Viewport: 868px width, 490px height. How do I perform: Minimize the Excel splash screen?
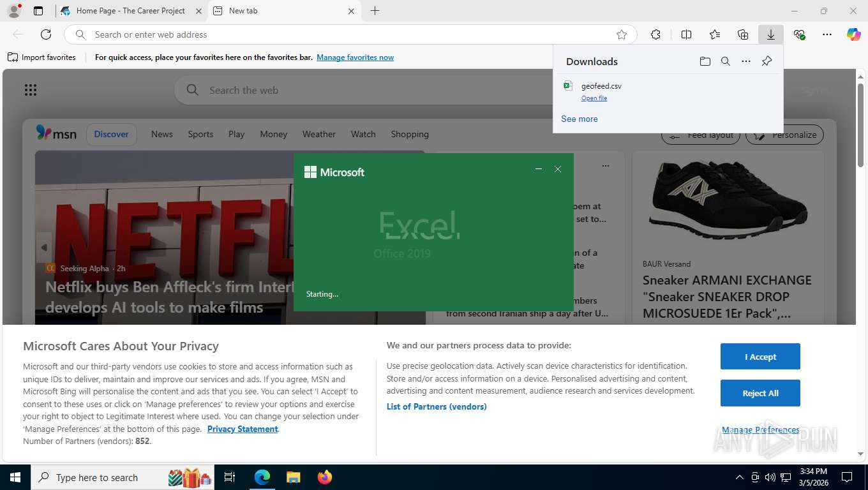click(x=539, y=169)
